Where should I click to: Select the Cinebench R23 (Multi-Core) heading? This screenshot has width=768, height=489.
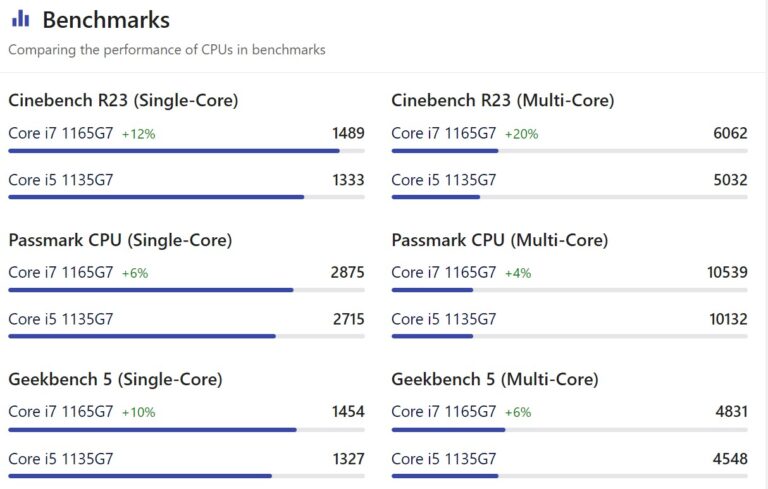[x=503, y=100]
